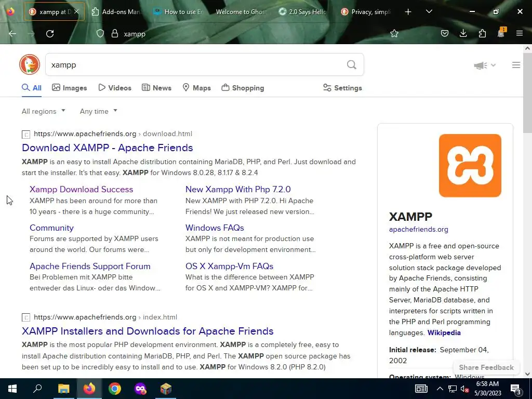Click the apachefriends.org index.html URL
532x399 pixels.
pyautogui.click(x=105, y=317)
